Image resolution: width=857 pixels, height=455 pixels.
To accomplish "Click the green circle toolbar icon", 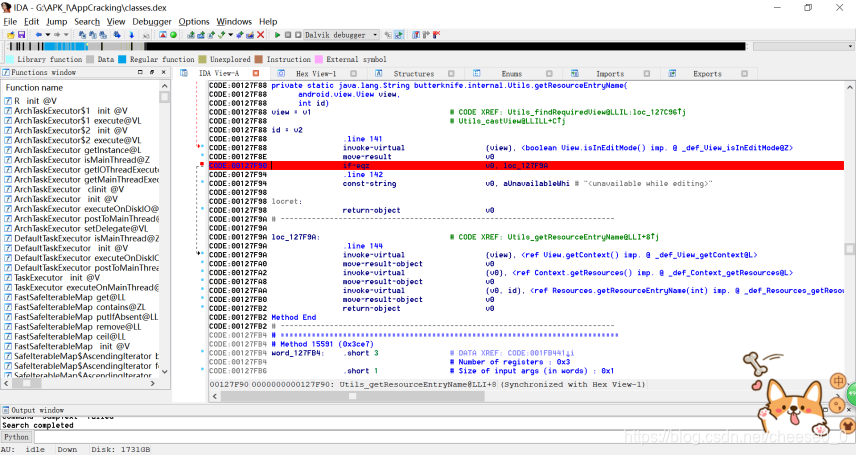I will pos(173,35).
